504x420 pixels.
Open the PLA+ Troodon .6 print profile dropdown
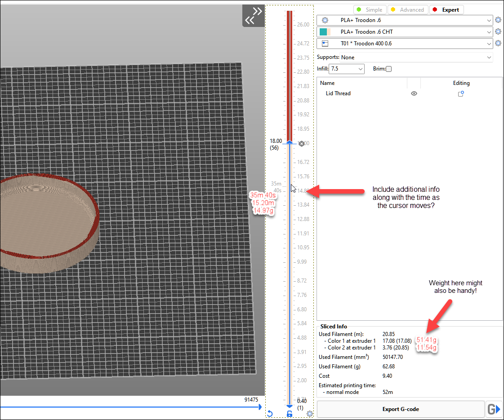click(x=405, y=20)
